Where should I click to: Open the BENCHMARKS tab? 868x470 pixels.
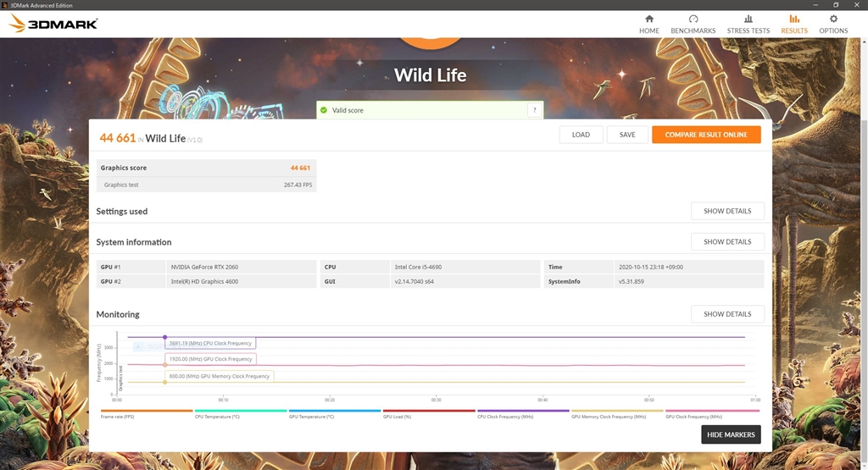pos(693,25)
